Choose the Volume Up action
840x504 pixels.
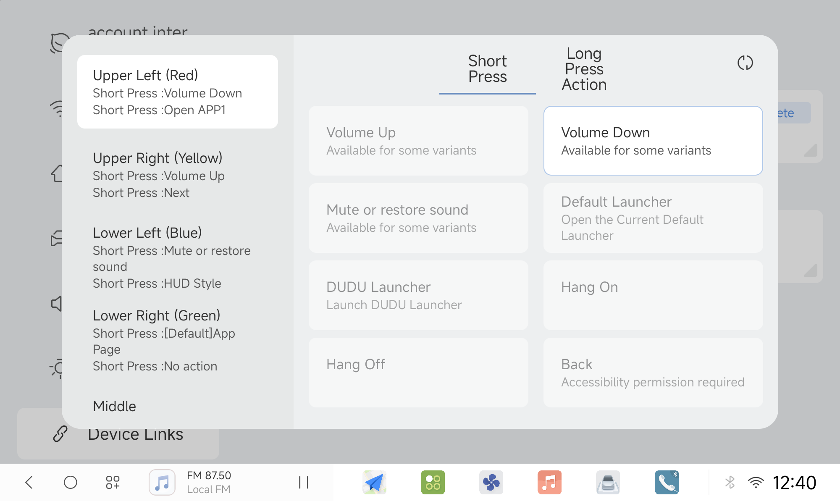(x=418, y=141)
